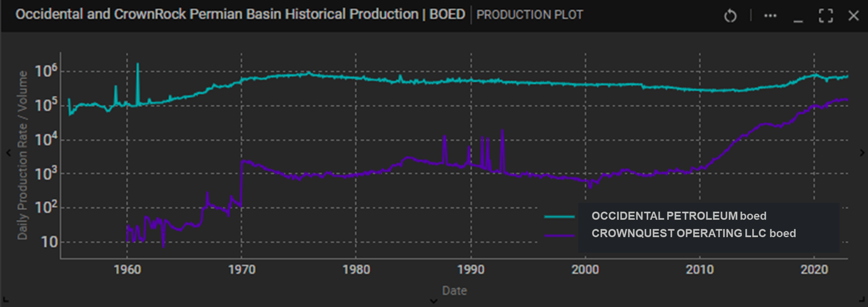This screenshot has width=868, height=307.
Task: Click the refresh plot icon
Action: pyautogui.click(x=730, y=16)
